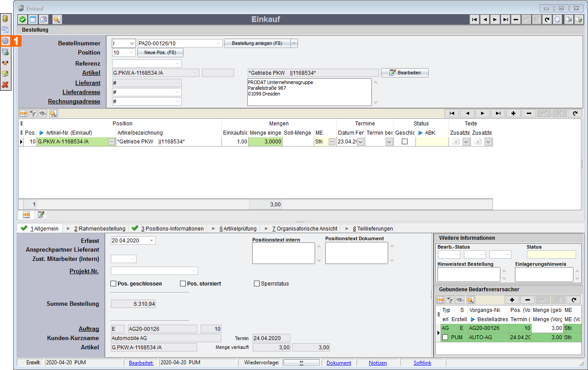Click the notepad with pencil sidebar icon
Viewport: 588px width, 370px height.
click(5, 74)
